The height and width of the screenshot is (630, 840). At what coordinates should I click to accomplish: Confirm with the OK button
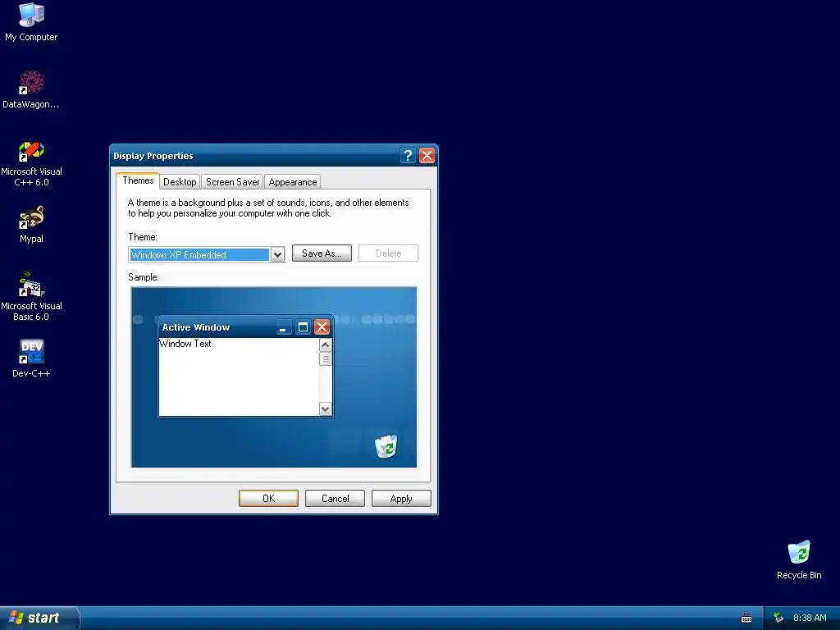click(x=268, y=499)
